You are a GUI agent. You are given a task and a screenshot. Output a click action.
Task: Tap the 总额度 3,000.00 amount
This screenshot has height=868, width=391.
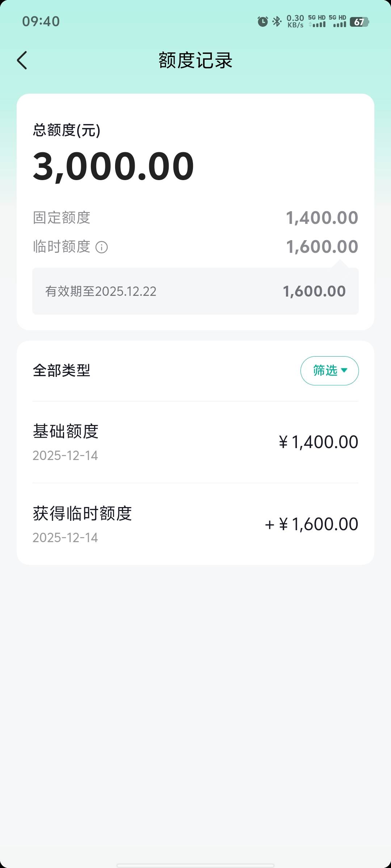(114, 166)
